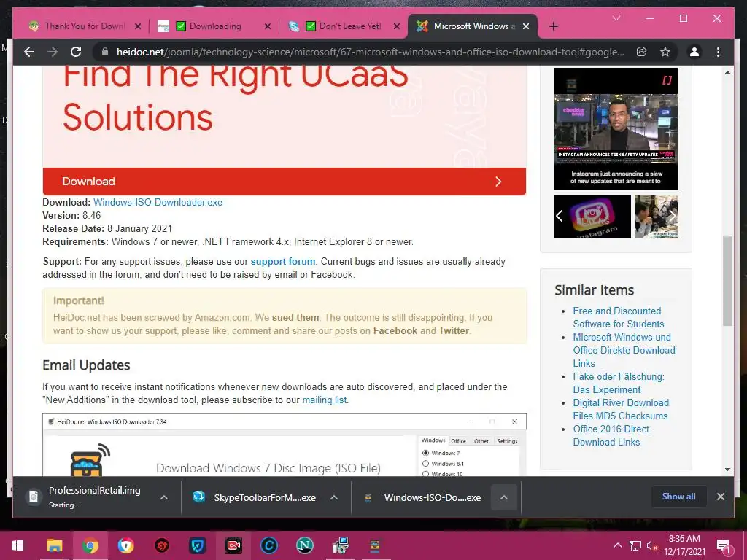Image resolution: width=747 pixels, height=560 pixels.
Task: Click the Chrome taskbar icon
Action: (90, 545)
